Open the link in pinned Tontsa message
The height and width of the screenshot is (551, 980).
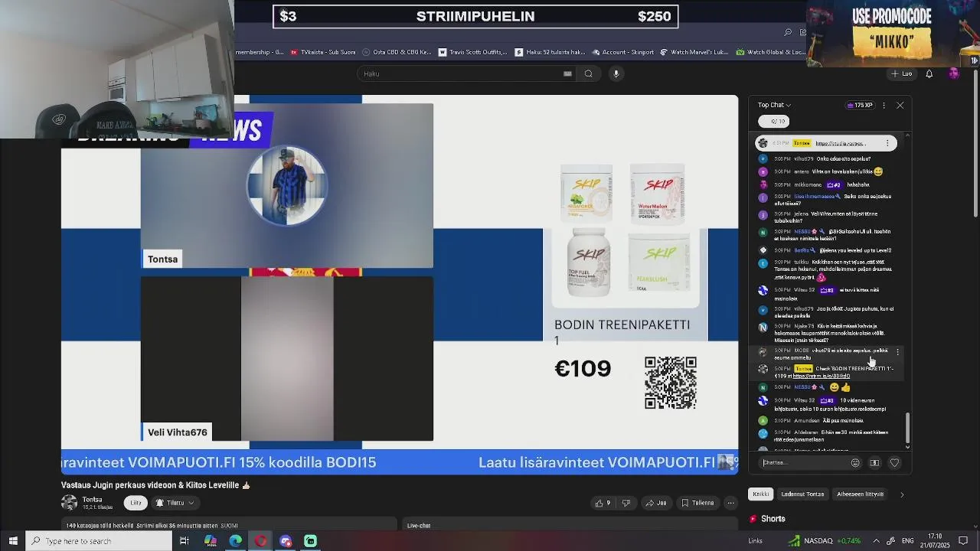(x=841, y=143)
